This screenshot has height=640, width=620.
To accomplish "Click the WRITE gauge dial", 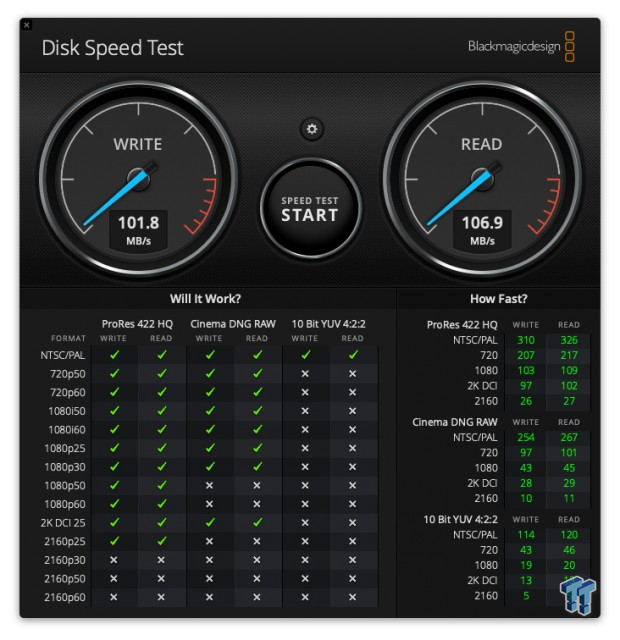I will click(x=138, y=178).
